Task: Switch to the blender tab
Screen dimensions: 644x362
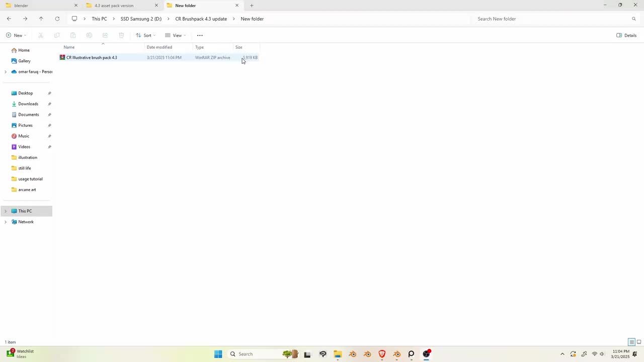Action: 40,6
